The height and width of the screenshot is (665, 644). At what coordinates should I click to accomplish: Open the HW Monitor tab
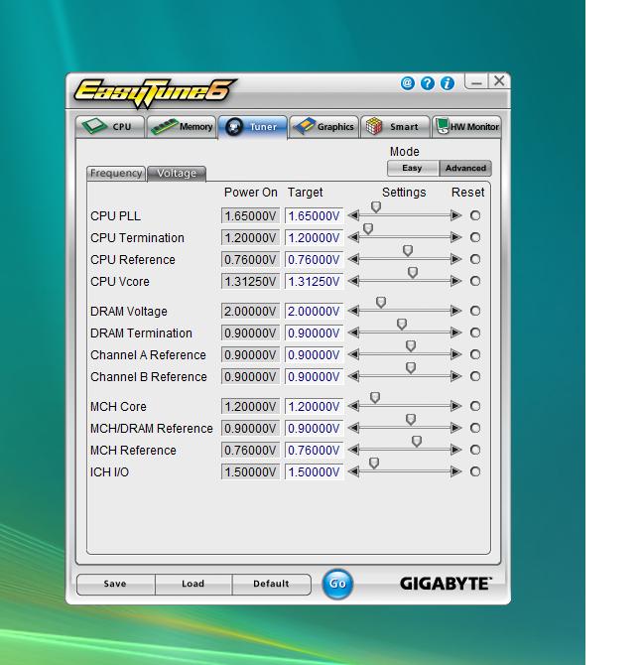click(x=466, y=127)
